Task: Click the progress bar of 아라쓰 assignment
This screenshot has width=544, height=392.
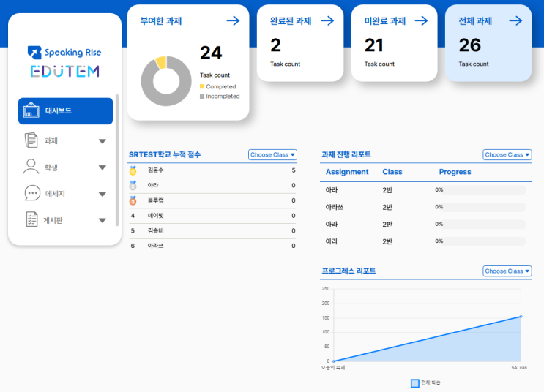Action: click(x=485, y=207)
